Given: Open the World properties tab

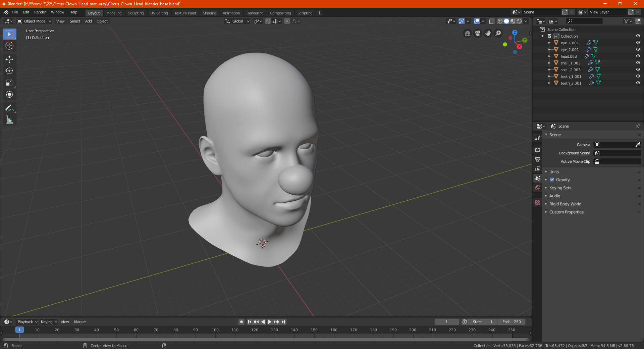Looking at the screenshot, I should pos(538,188).
